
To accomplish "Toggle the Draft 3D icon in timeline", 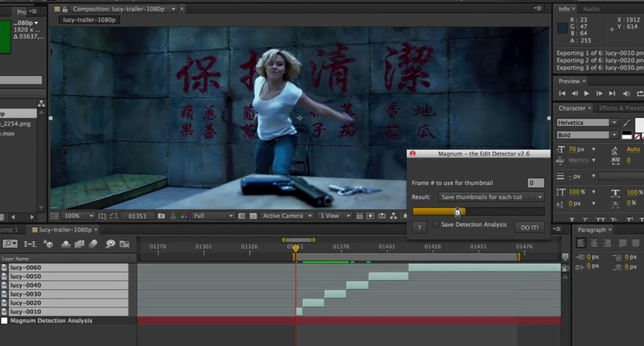I will tap(48, 244).
